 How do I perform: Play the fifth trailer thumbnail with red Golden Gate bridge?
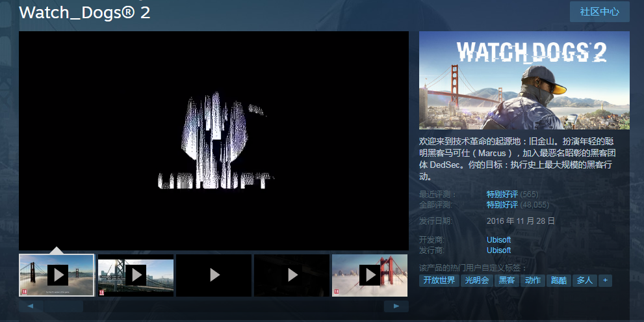(370, 275)
